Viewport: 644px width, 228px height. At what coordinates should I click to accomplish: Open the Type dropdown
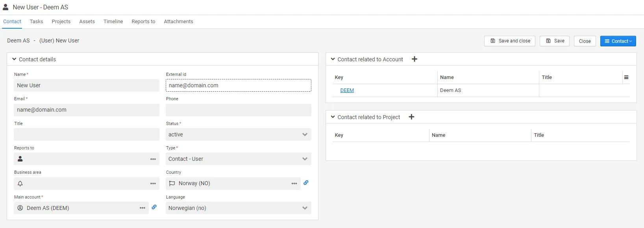238,159
